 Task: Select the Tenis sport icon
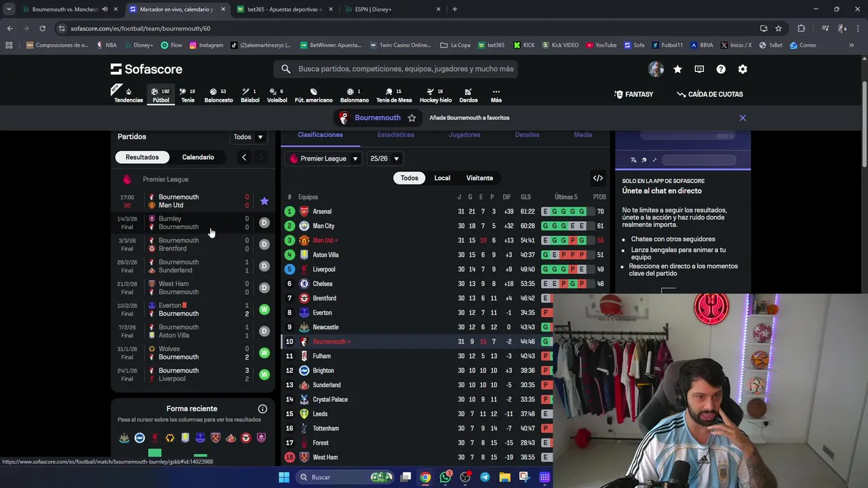point(188,95)
